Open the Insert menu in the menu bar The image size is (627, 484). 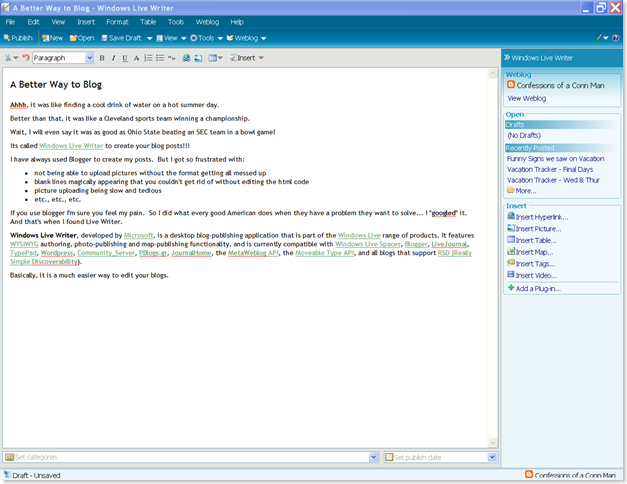(x=86, y=22)
